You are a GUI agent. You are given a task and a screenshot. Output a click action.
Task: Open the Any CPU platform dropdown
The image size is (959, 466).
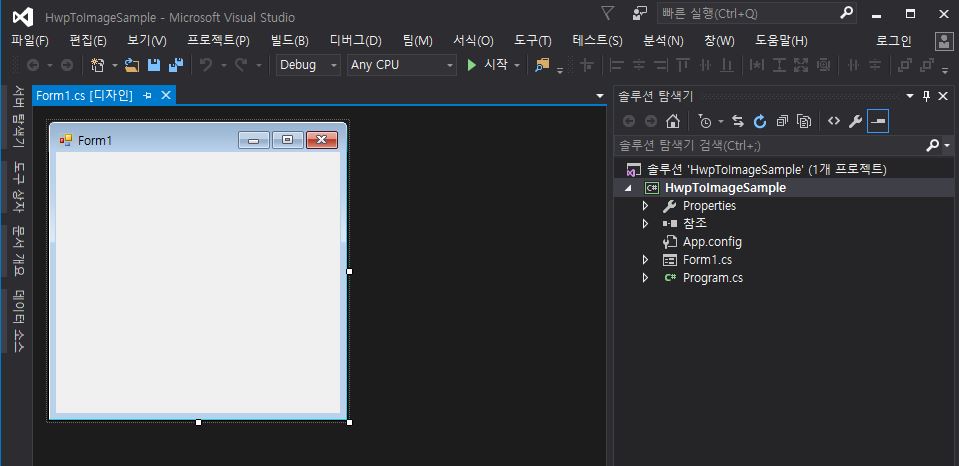click(450, 65)
